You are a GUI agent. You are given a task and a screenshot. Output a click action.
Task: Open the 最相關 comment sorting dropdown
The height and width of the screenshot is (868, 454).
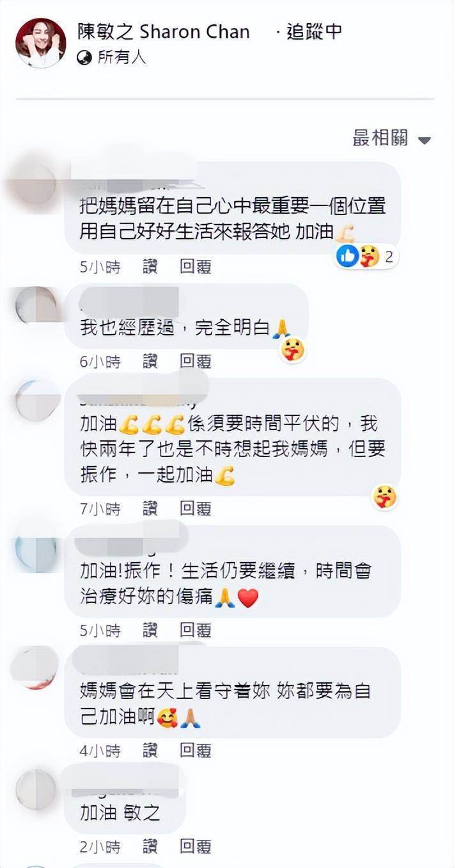click(x=392, y=138)
